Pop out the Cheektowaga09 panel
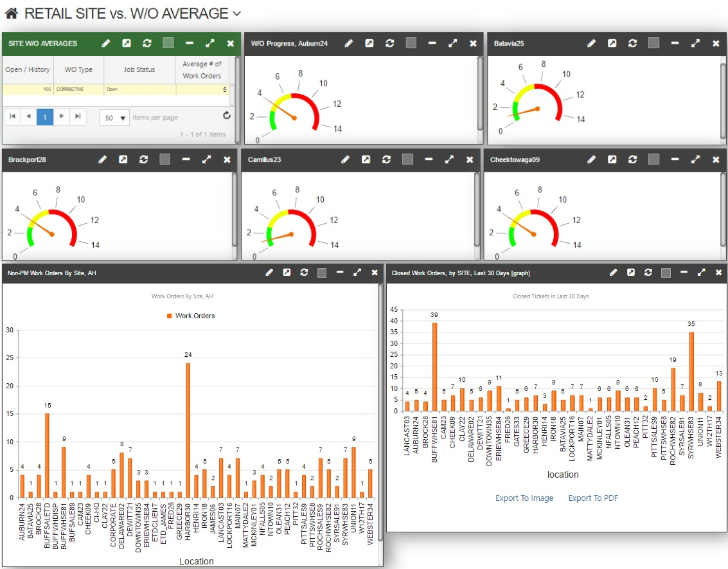 pos(612,159)
